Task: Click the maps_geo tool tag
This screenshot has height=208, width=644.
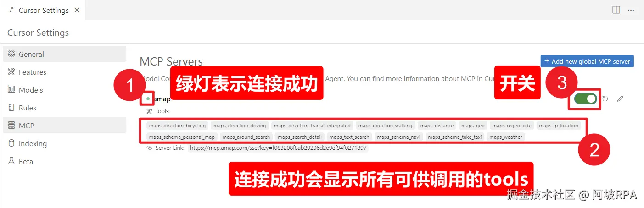Action: pyautogui.click(x=473, y=126)
